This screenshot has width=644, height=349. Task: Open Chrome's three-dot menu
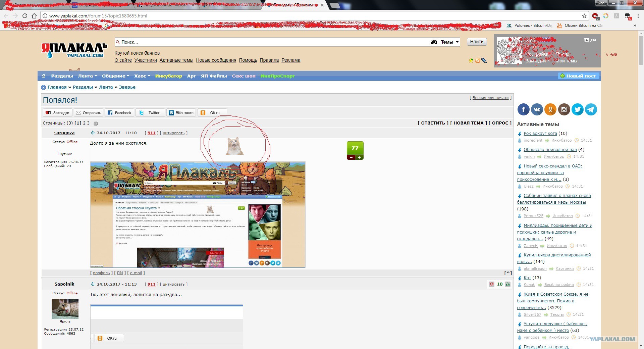638,16
